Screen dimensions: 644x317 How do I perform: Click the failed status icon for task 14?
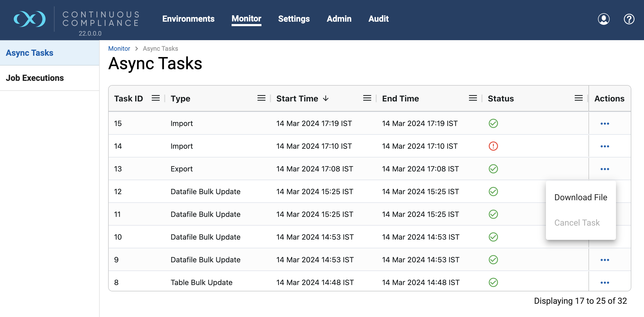(x=493, y=146)
